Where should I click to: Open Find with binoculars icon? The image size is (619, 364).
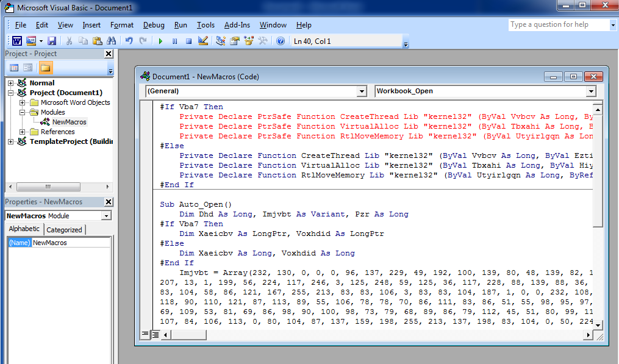pyautogui.click(x=112, y=41)
